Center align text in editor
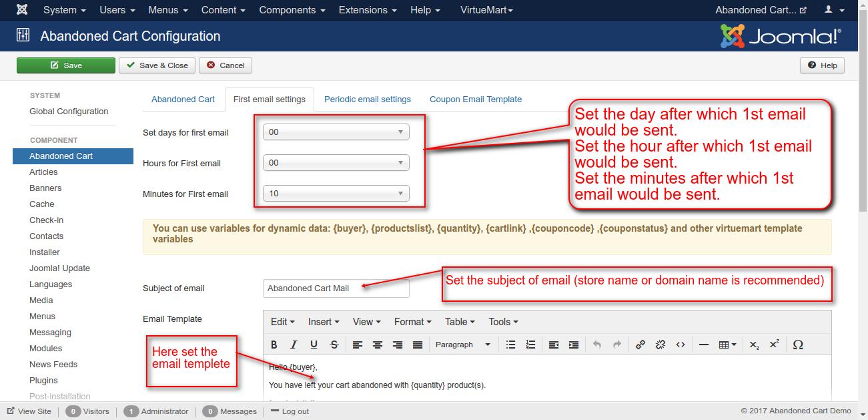This screenshot has height=420, width=868. (378, 345)
